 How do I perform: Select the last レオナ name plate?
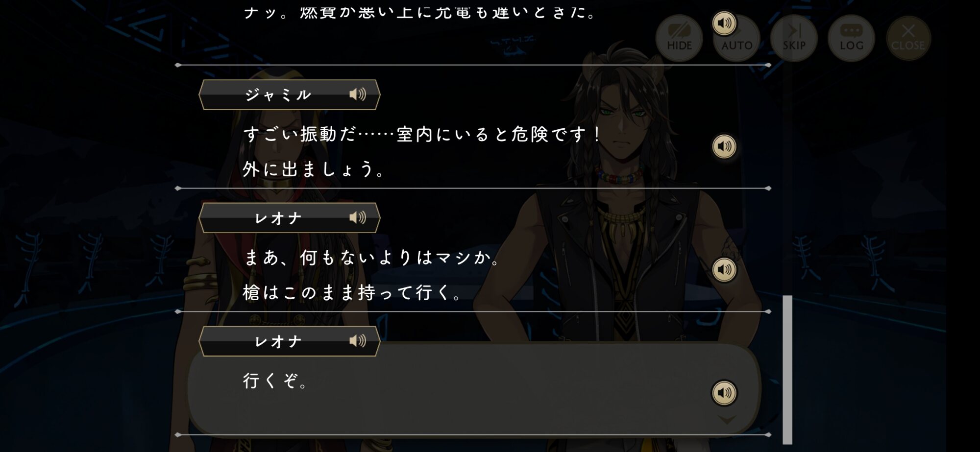point(289,341)
